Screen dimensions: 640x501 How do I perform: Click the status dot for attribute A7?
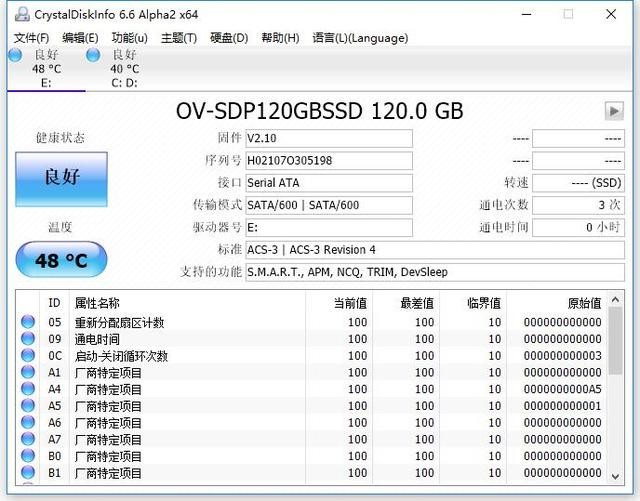[x=28, y=439]
